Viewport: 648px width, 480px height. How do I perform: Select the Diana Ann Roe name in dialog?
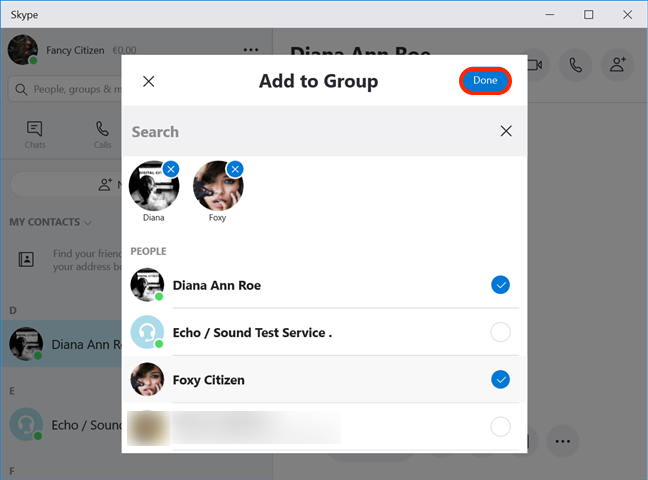coord(217,285)
